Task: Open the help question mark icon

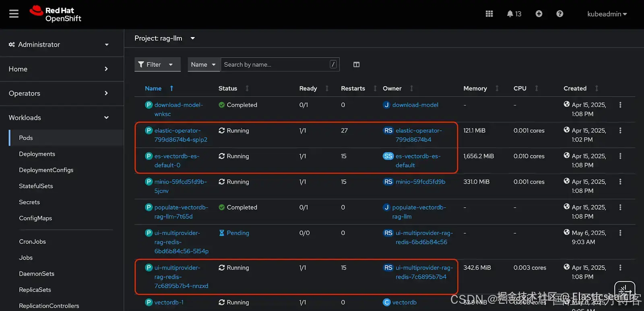Action: point(559,14)
